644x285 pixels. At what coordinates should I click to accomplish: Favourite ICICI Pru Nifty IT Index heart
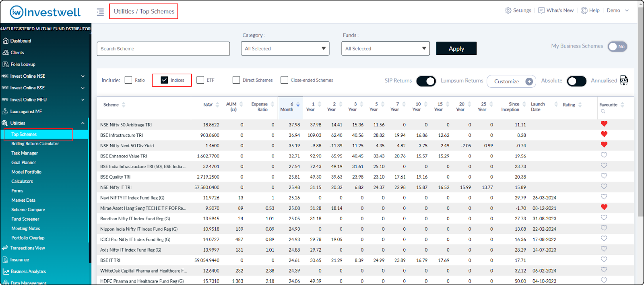click(604, 239)
